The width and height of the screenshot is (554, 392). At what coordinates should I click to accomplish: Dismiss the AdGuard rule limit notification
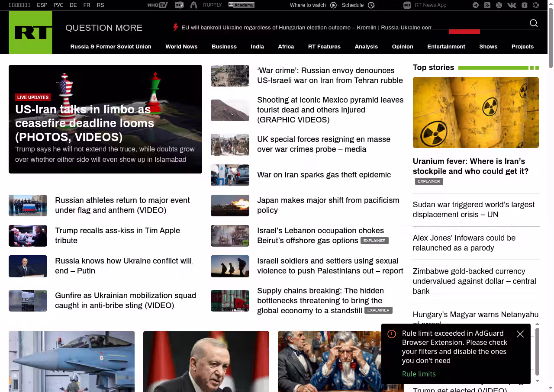click(x=520, y=334)
